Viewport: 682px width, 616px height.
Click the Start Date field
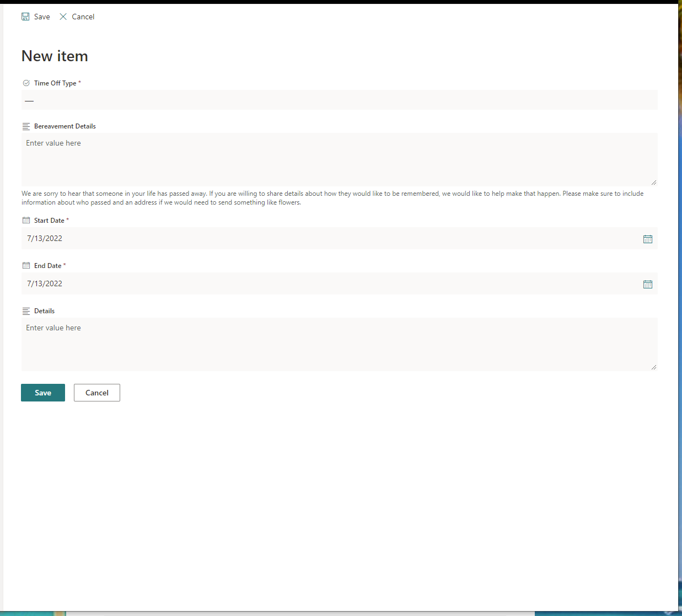pyautogui.click(x=340, y=238)
